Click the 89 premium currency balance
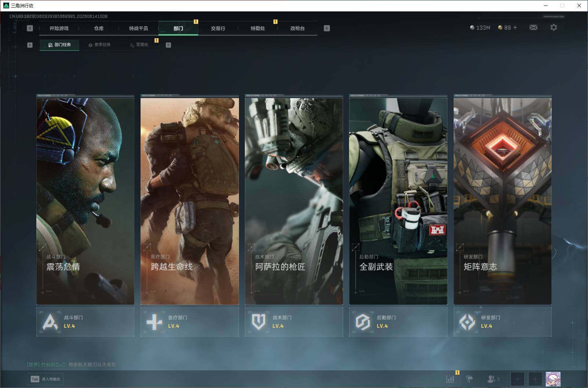The image size is (588, 388). click(x=504, y=28)
